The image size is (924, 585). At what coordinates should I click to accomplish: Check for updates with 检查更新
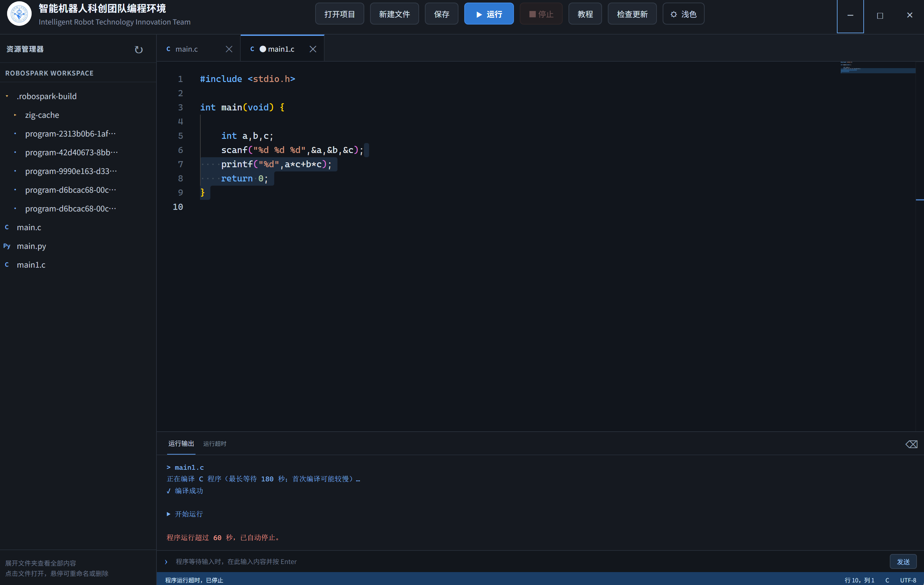click(632, 14)
